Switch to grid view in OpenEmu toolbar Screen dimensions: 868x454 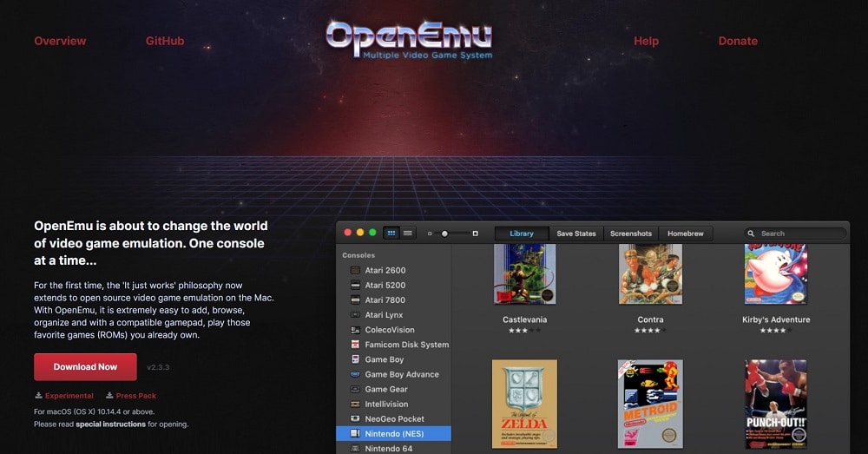click(x=391, y=234)
